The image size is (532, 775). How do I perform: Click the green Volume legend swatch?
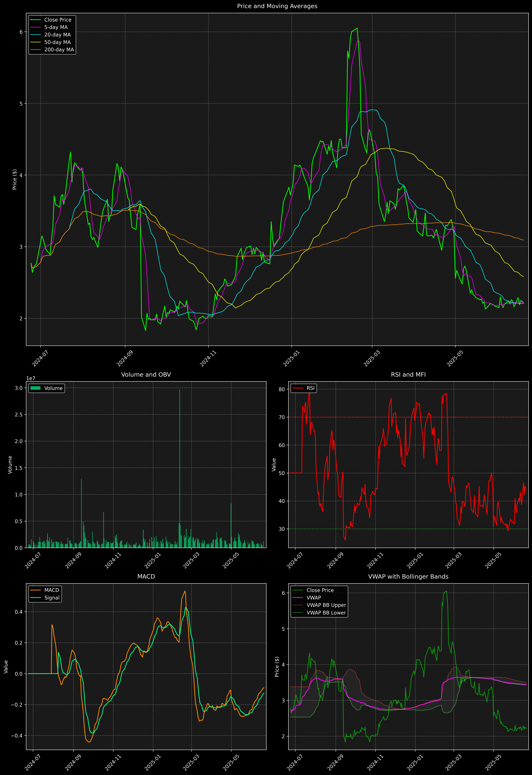(35, 388)
